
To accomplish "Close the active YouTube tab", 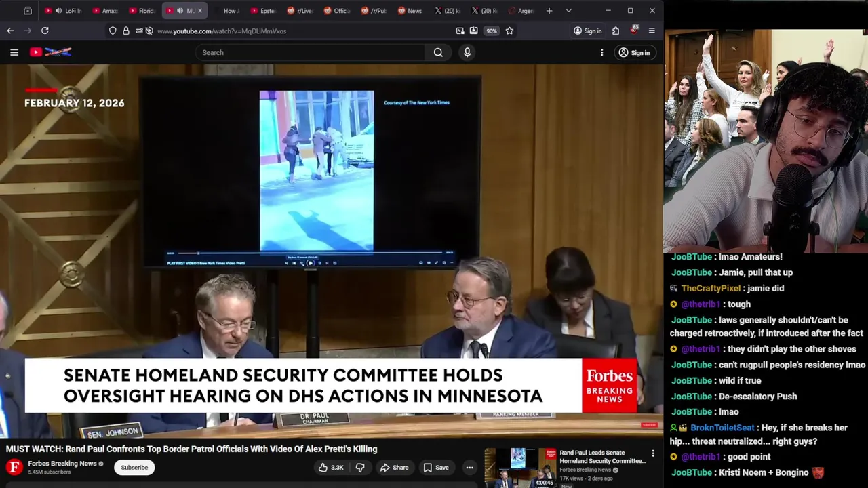I will [x=199, y=11].
